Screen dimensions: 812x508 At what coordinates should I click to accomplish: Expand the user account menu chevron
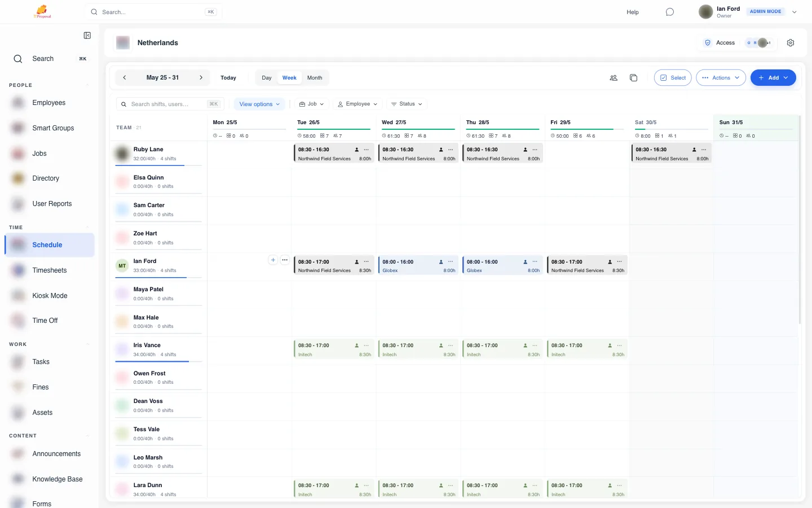click(795, 12)
